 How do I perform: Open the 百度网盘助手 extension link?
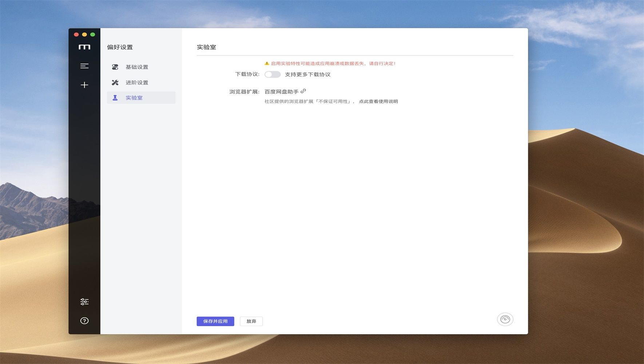point(282,92)
